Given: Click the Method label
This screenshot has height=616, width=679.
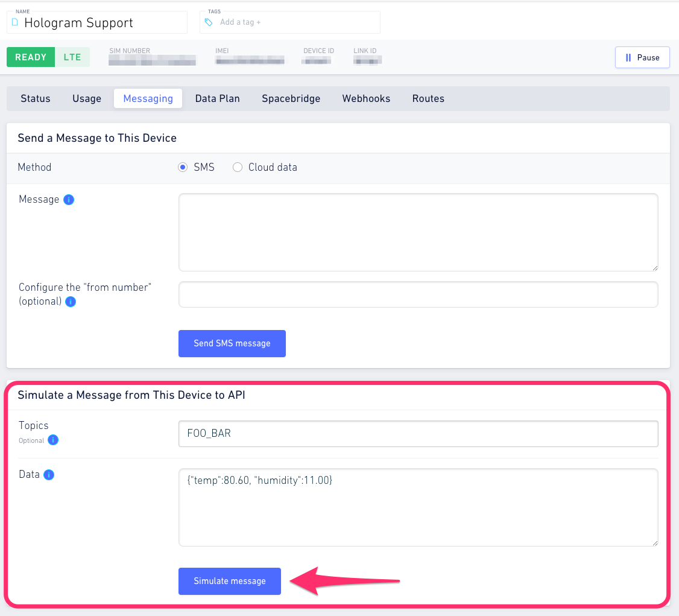Looking at the screenshot, I should 34,167.
